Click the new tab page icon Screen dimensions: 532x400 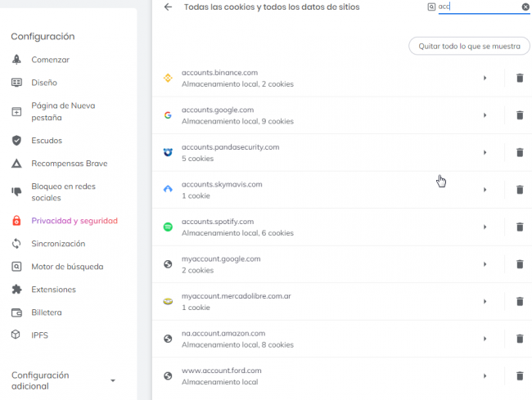point(16,111)
